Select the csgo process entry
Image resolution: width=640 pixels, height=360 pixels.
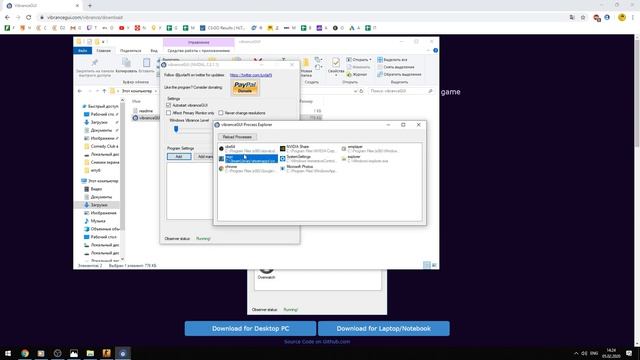pos(248,159)
